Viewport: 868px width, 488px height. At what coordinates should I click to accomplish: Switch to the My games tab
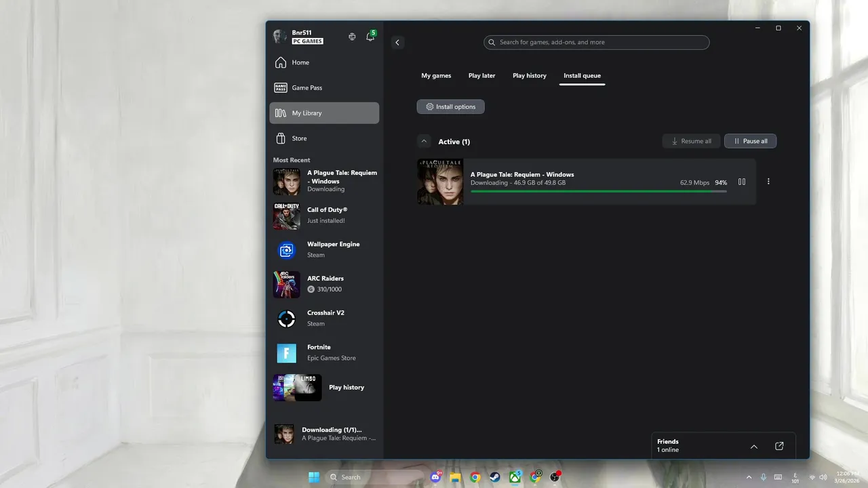(x=436, y=76)
